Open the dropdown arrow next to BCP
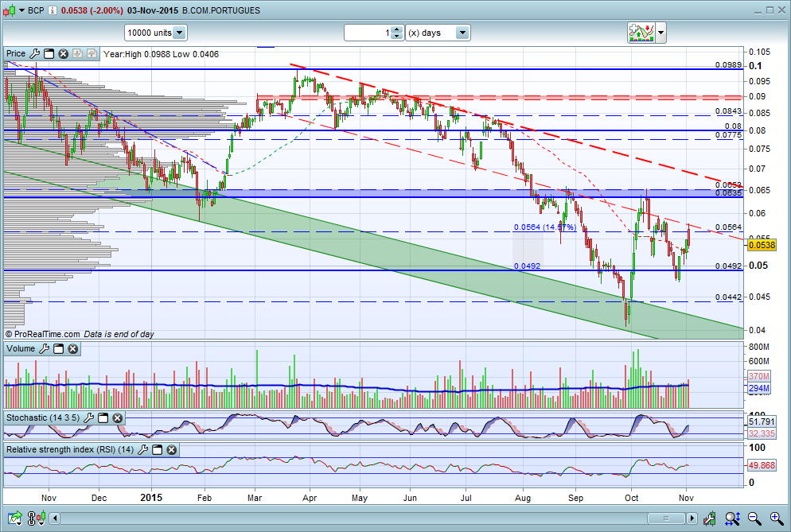 [x=21, y=10]
